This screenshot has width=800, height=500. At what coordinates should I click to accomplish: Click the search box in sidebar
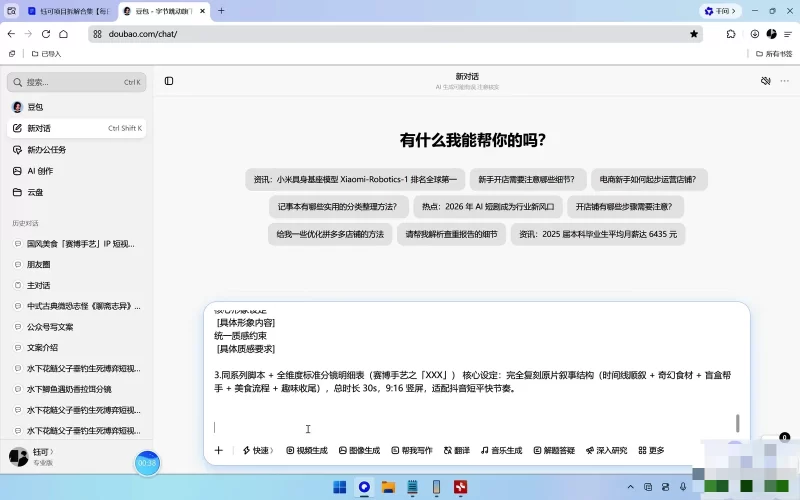tap(77, 82)
